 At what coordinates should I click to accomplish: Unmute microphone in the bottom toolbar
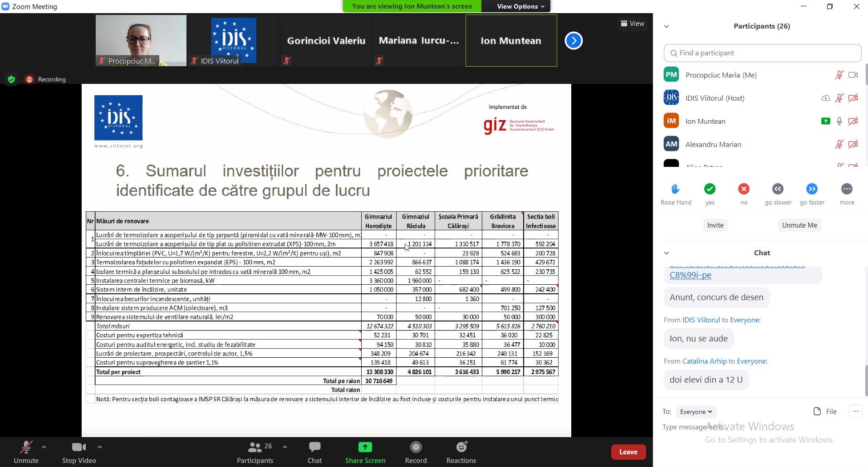[x=26, y=452]
